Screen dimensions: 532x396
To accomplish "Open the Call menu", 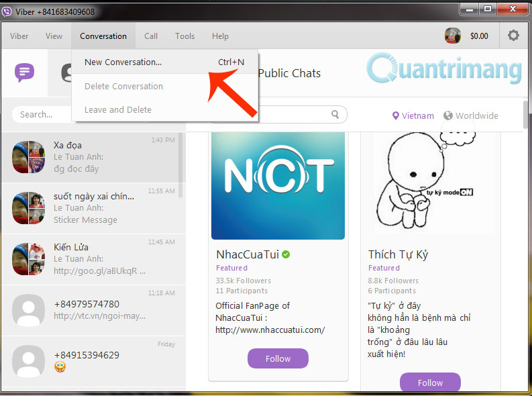I will (x=151, y=36).
